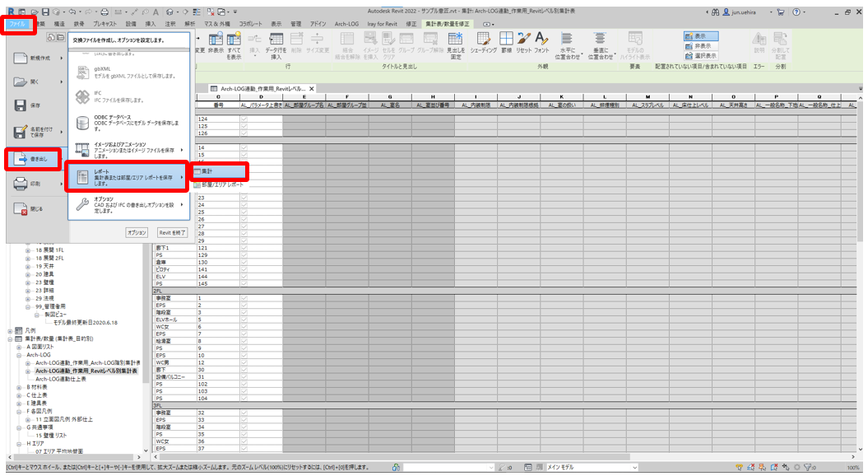Viewport: 868px width, 476px height.
Task: Choose the IFC export option
Action: click(128, 96)
